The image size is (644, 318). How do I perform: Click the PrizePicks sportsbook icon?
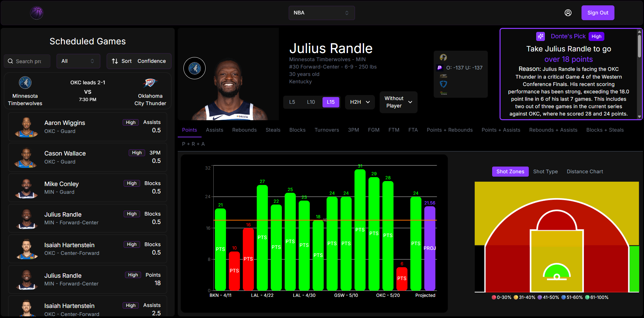pyautogui.click(x=439, y=68)
